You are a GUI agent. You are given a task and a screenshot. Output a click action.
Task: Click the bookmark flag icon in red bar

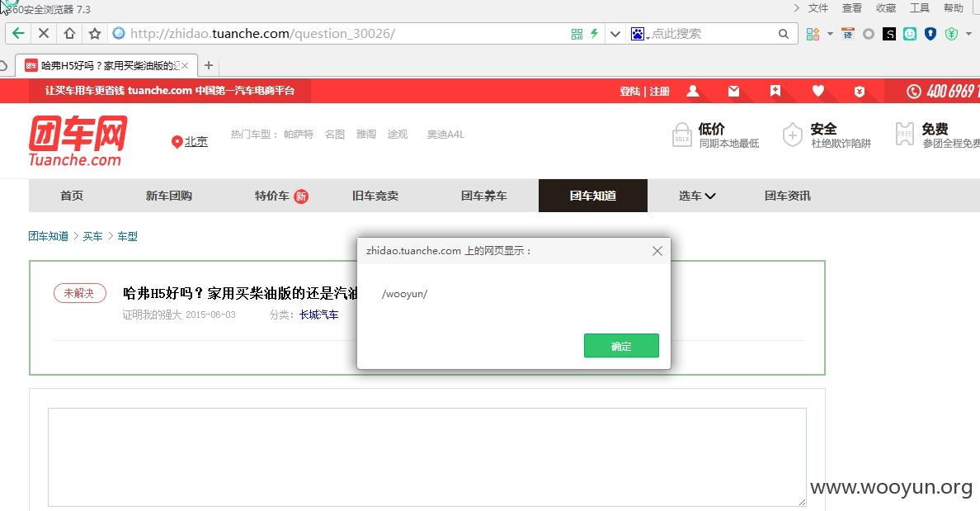pos(775,92)
